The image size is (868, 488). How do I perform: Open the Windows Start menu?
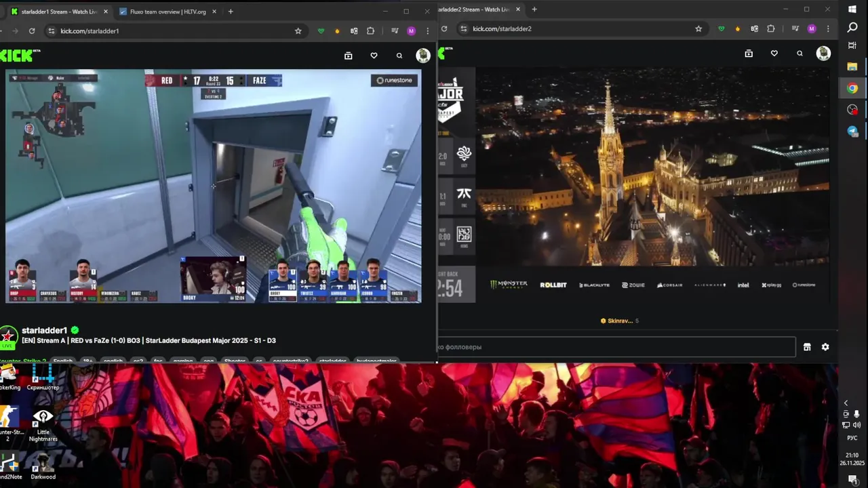pyautogui.click(x=852, y=9)
